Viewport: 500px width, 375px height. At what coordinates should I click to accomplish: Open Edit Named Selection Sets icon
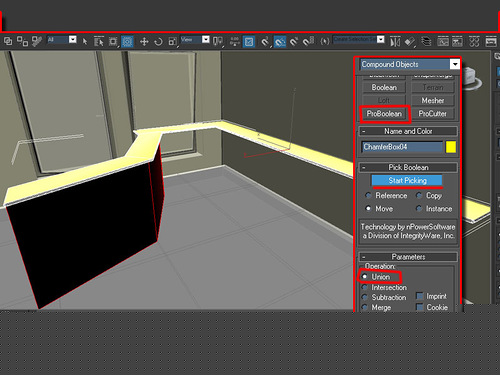click(325, 41)
